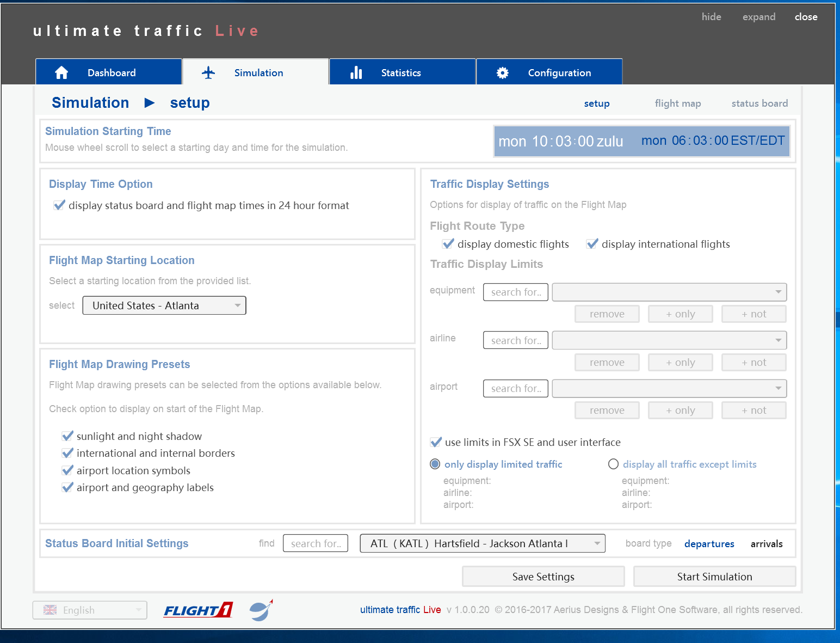Uncheck display international flights
The image size is (840, 643).
pyautogui.click(x=592, y=244)
